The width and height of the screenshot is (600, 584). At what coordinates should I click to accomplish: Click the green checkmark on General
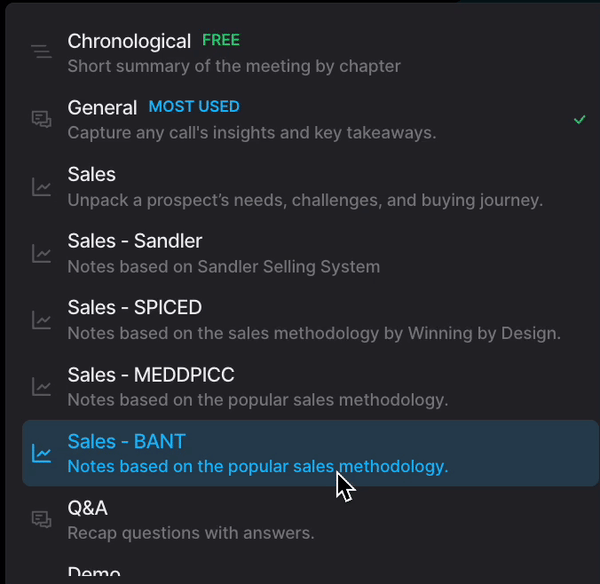(x=580, y=119)
